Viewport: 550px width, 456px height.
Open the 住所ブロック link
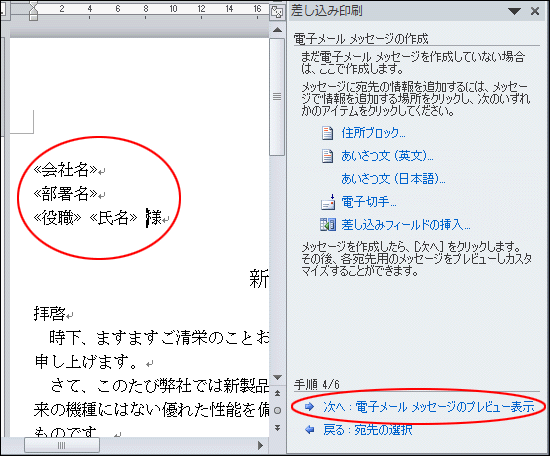pyautogui.click(x=373, y=133)
